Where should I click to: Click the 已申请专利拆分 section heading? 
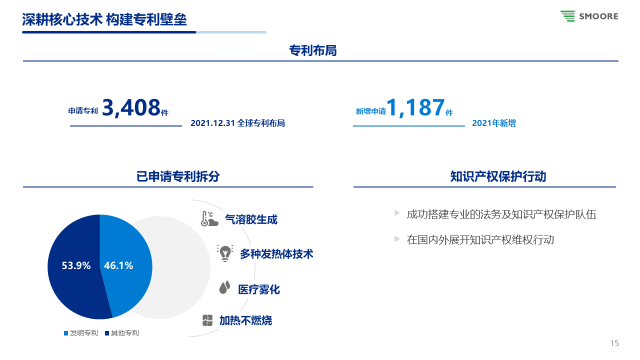pyautogui.click(x=178, y=176)
